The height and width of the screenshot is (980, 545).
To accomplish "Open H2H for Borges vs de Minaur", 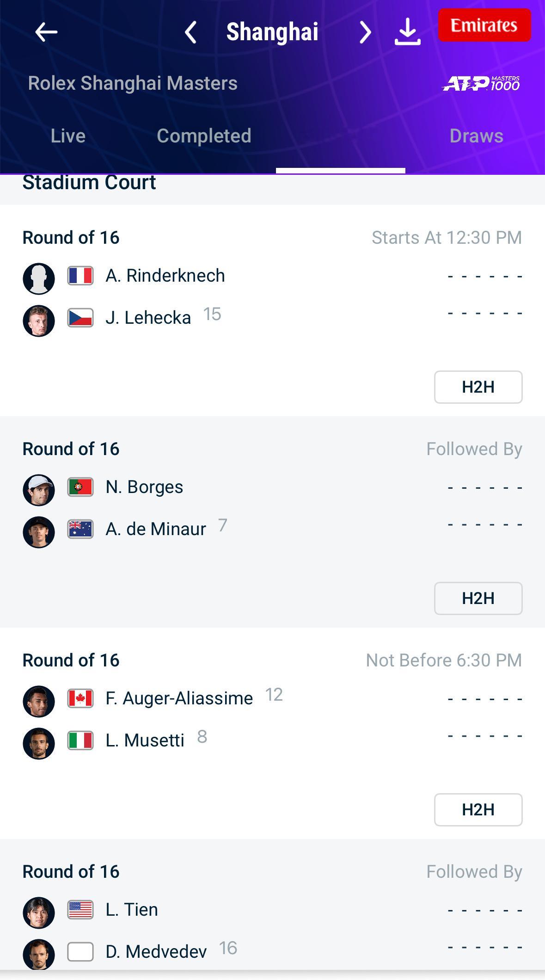I will (478, 598).
